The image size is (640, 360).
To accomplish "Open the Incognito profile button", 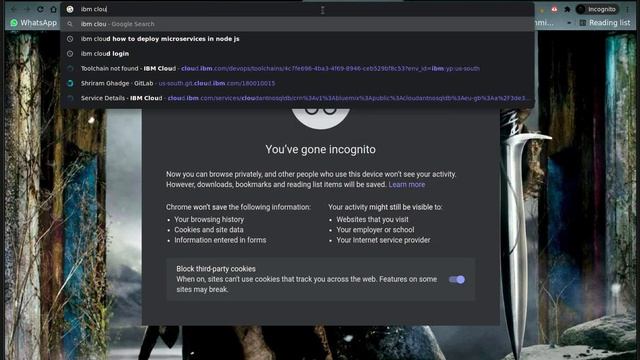I will click(x=597, y=9).
